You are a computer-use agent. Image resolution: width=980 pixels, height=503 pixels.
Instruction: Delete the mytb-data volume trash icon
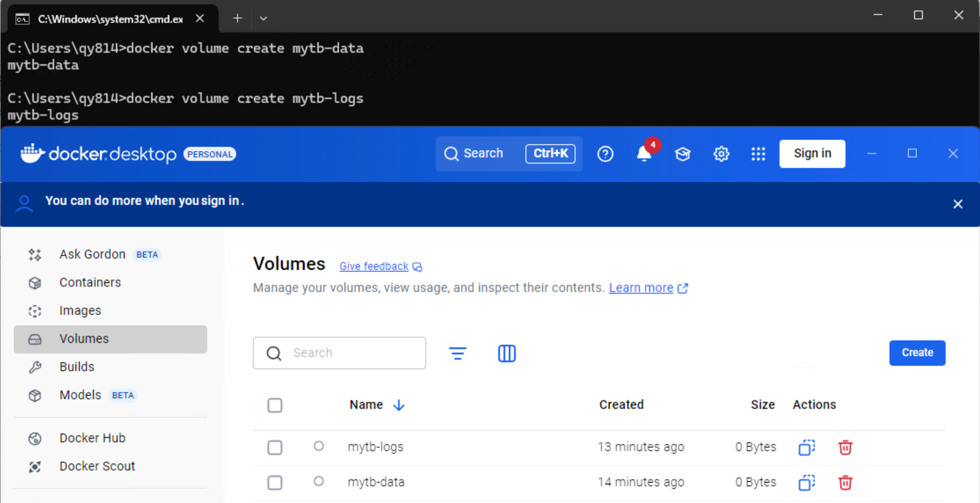pyautogui.click(x=845, y=482)
